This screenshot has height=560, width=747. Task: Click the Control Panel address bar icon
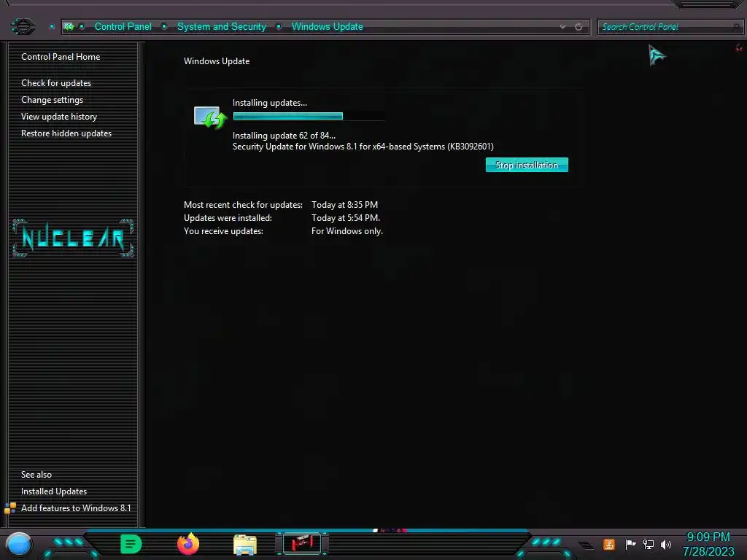[69, 27]
